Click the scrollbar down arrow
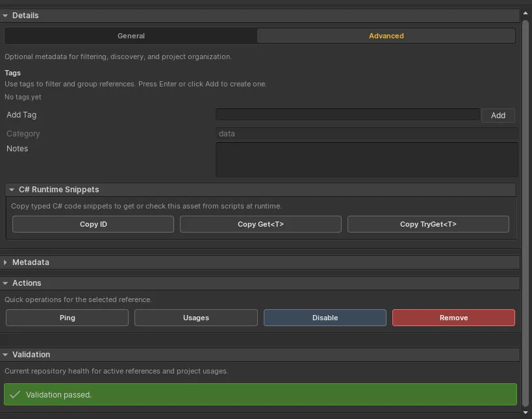This screenshot has width=532, height=419. click(526, 413)
